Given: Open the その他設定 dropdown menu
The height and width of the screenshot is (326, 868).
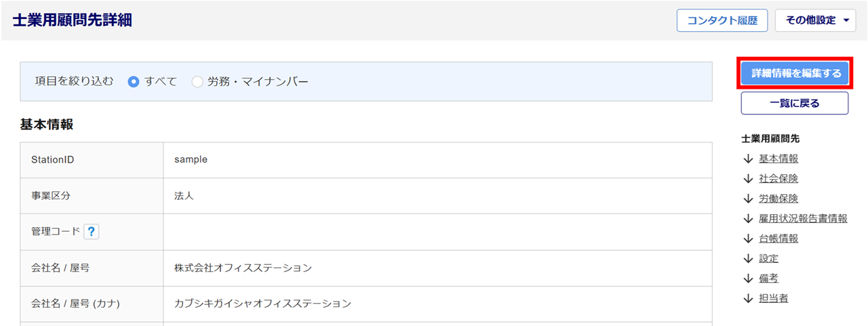Looking at the screenshot, I should (815, 20).
